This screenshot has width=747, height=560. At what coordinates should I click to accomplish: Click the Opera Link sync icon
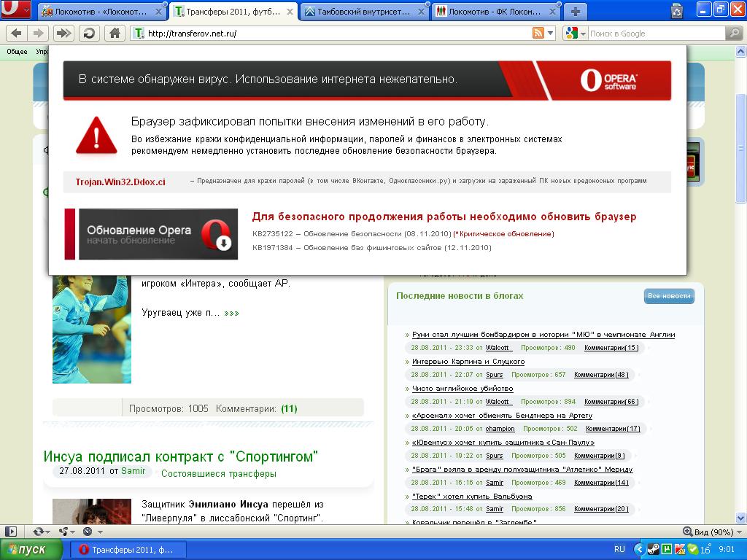[39, 532]
